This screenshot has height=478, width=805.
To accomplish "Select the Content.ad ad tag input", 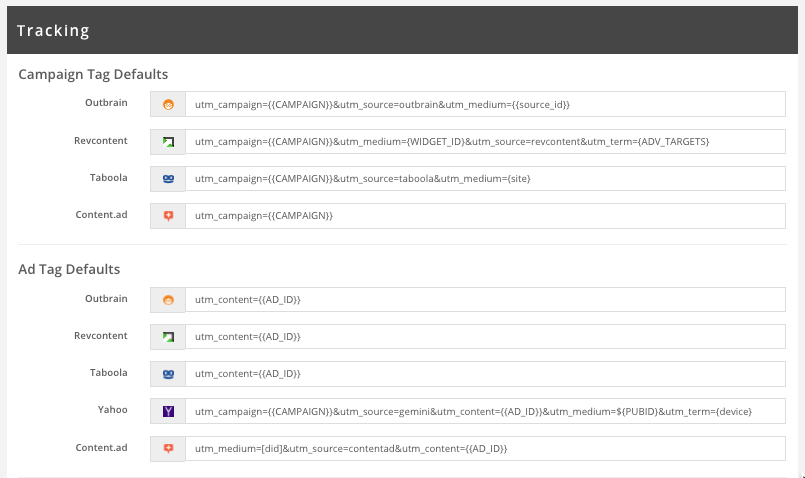I will tap(485, 448).
